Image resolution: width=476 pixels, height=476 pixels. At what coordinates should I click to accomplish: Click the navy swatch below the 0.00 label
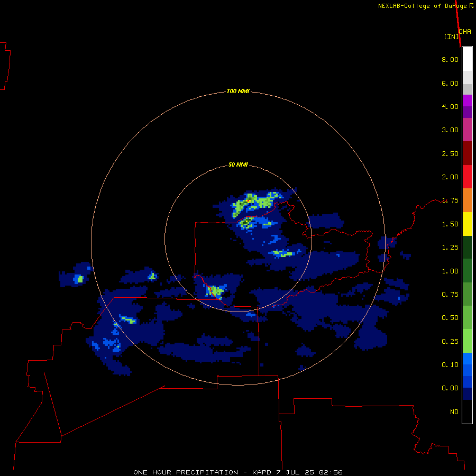pos(467,393)
